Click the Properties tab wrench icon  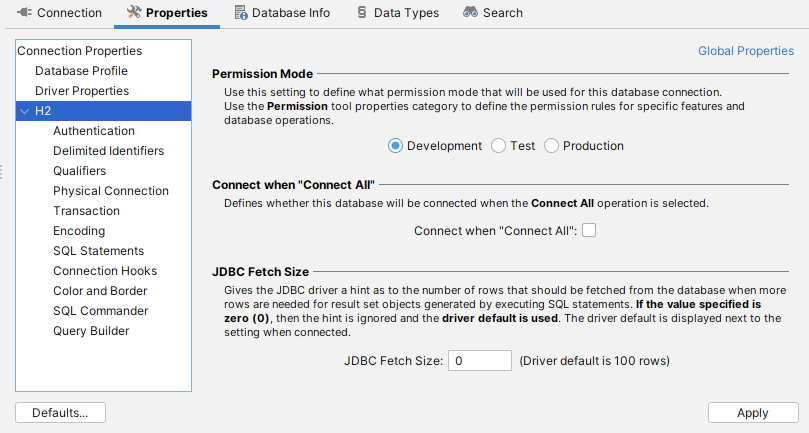[x=135, y=13]
